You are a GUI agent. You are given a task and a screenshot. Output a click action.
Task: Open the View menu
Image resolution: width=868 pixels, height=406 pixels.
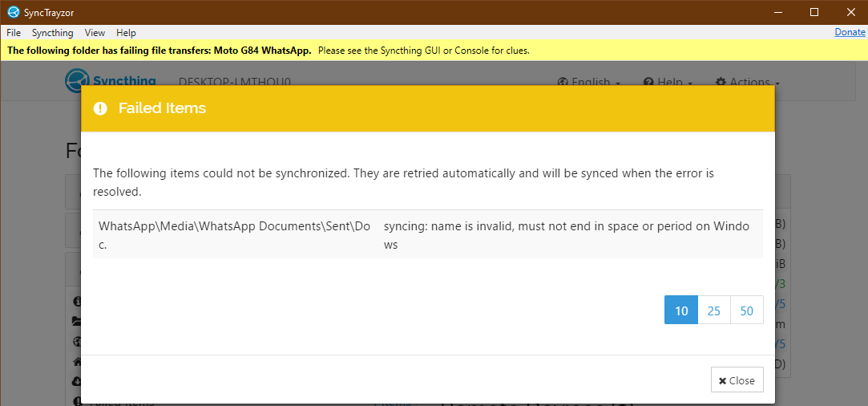click(x=95, y=33)
